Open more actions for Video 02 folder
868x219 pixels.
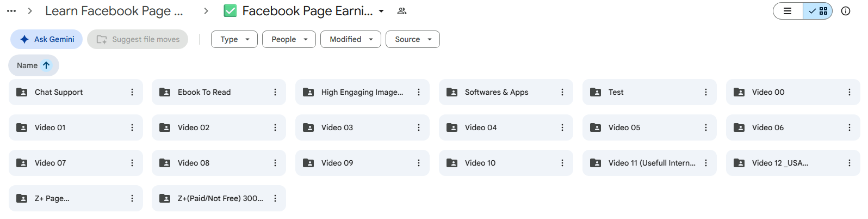(x=275, y=127)
